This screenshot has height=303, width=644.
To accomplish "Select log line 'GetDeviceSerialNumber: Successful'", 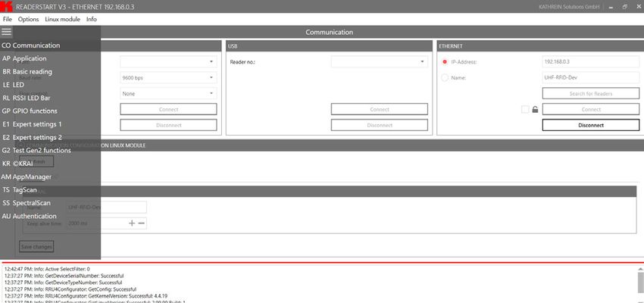I will pos(64,276).
